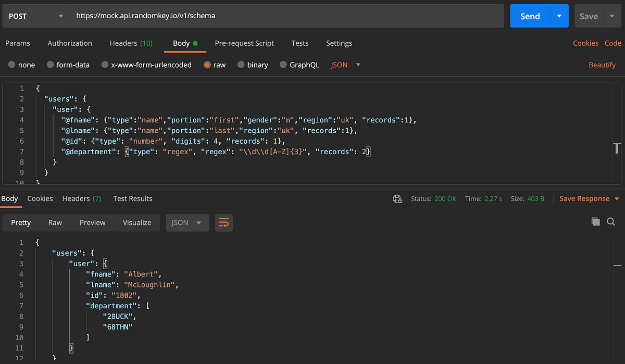Open the Params tab
The image size is (625, 364).
click(18, 43)
